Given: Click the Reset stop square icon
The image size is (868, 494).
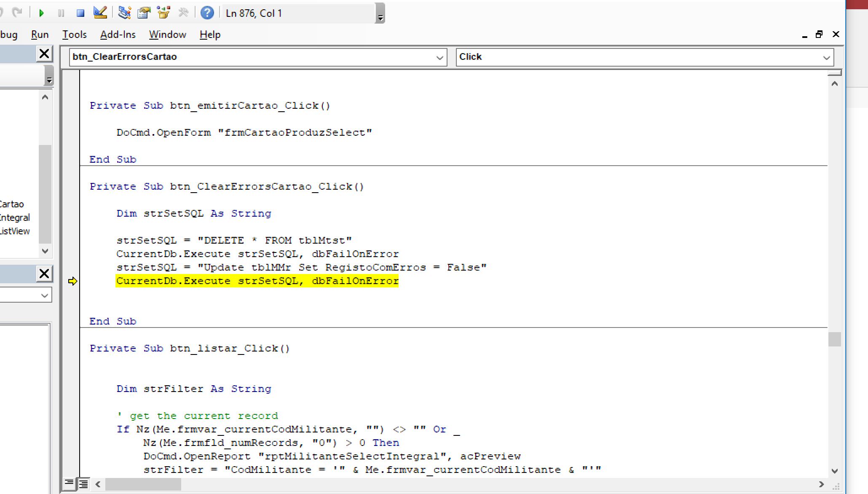Looking at the screenshot, I should point(80,13).
